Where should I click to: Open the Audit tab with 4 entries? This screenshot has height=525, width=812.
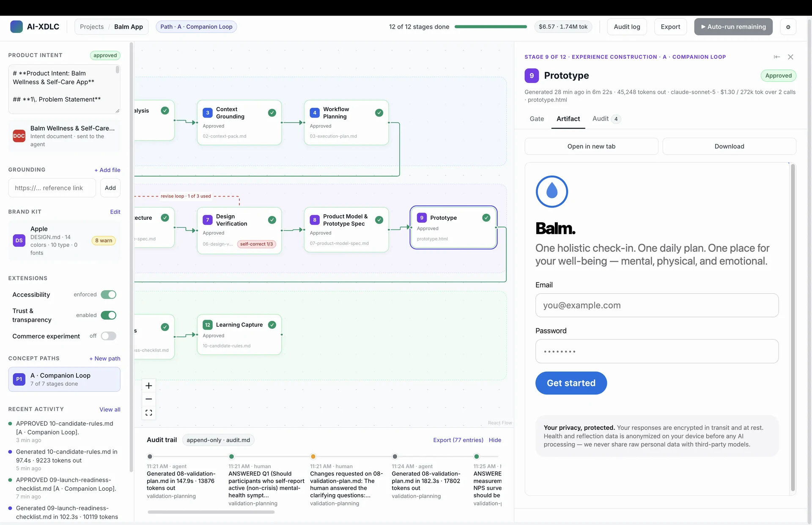pos(606,119)
